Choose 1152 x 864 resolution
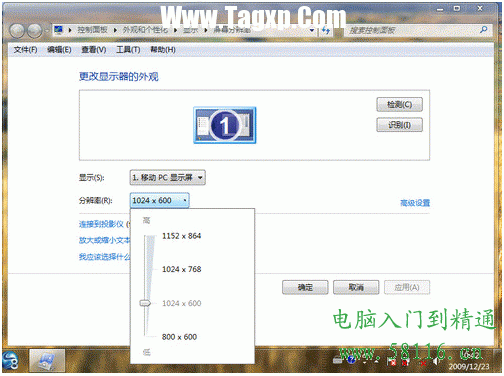Viewport: 504px width, 376px height. pos(182,236)
